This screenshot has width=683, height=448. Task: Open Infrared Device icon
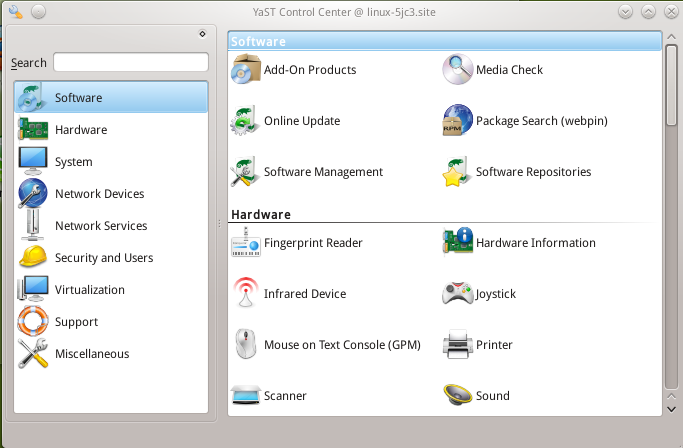pyautogui.click(x=246, y=293)
